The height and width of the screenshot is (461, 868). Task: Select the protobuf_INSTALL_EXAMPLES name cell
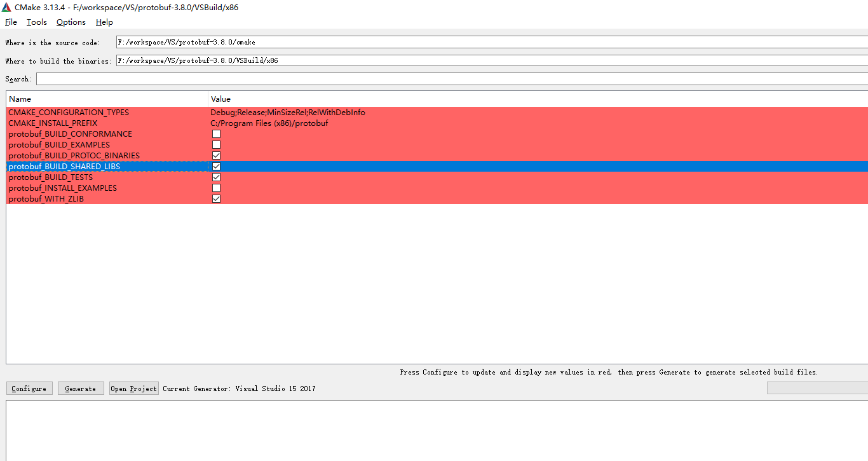point(107,188)
